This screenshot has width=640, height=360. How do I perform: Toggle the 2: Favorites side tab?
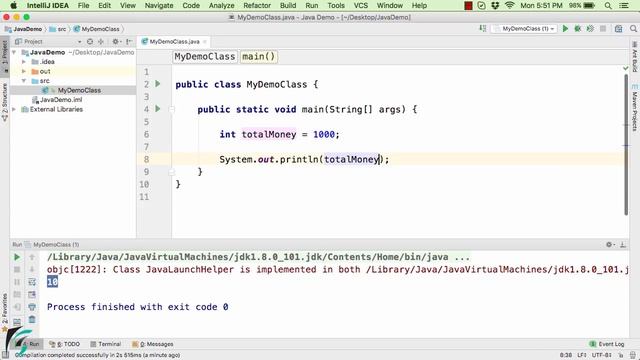click(x=4, y=313)
